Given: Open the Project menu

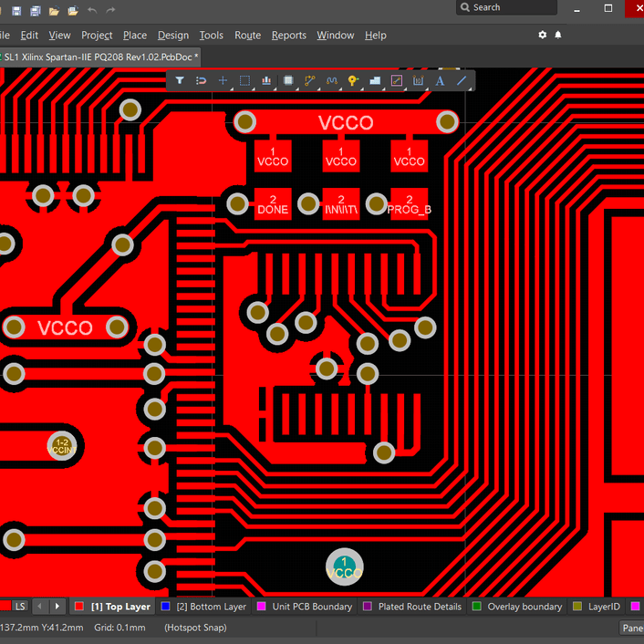Looking at the screenshot, I should [x=97, y=36].
